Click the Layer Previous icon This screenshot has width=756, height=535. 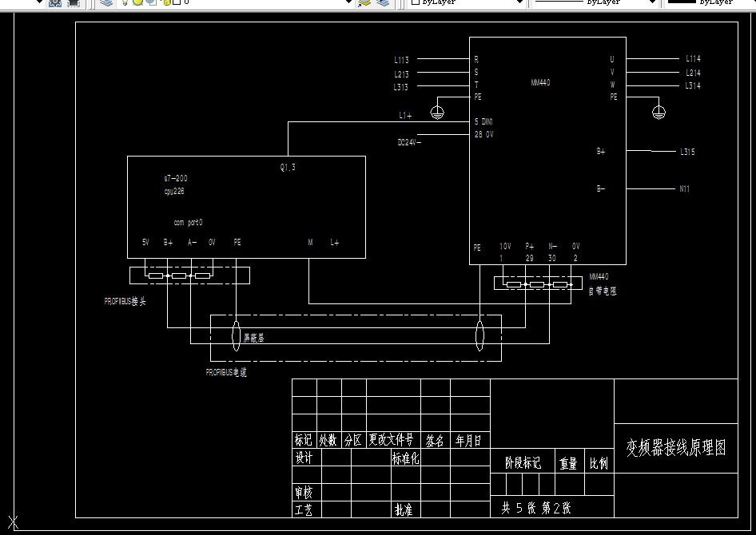tap(383, 3)
